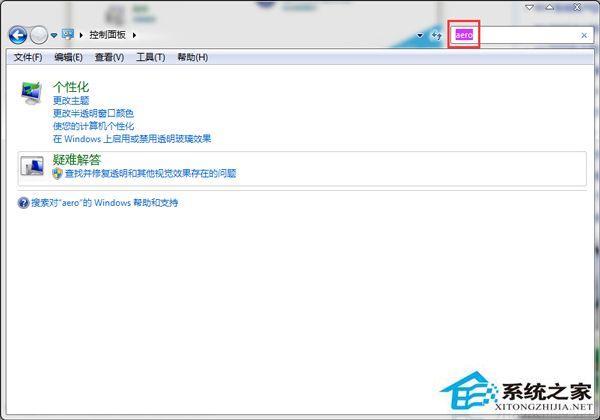Open the 帮助(H) menu
Image resolution: width=600 pixels, height=420 pixels.
(x=193, y=57)
